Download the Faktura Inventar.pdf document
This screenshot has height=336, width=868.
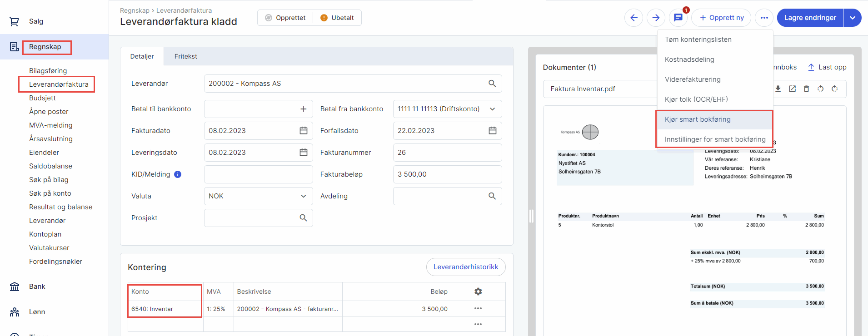(x=778, y=89)
